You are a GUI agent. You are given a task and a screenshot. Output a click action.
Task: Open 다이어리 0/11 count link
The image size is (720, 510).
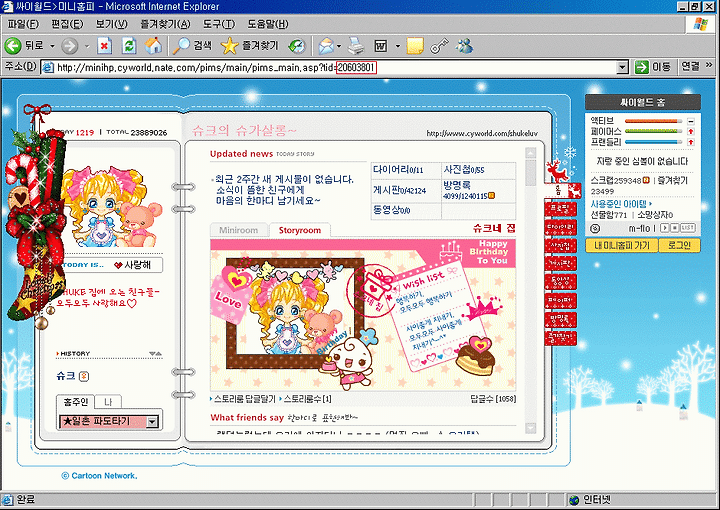pos(398,170)
